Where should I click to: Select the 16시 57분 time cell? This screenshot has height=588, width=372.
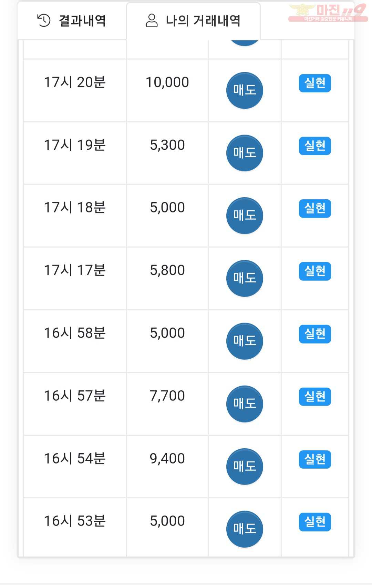coord(75,404)
